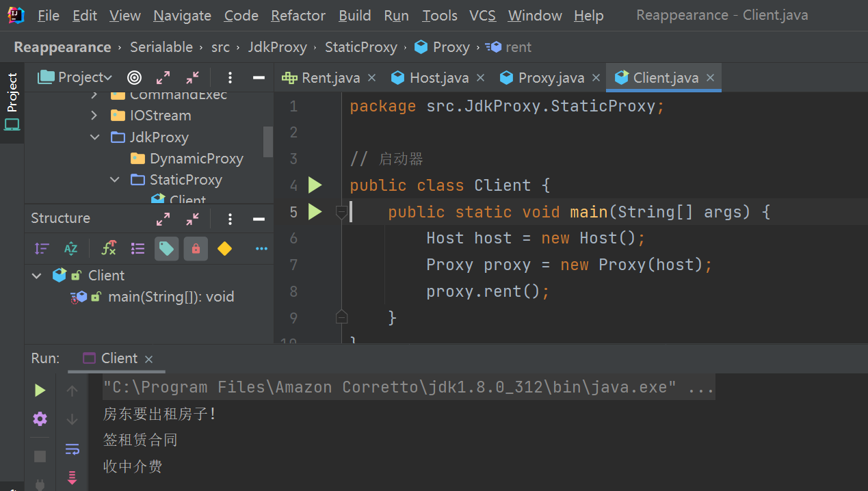Screen dimensions: 868x491
Task: Open the Project view dropdown
Action: click(x=84, y=77)
